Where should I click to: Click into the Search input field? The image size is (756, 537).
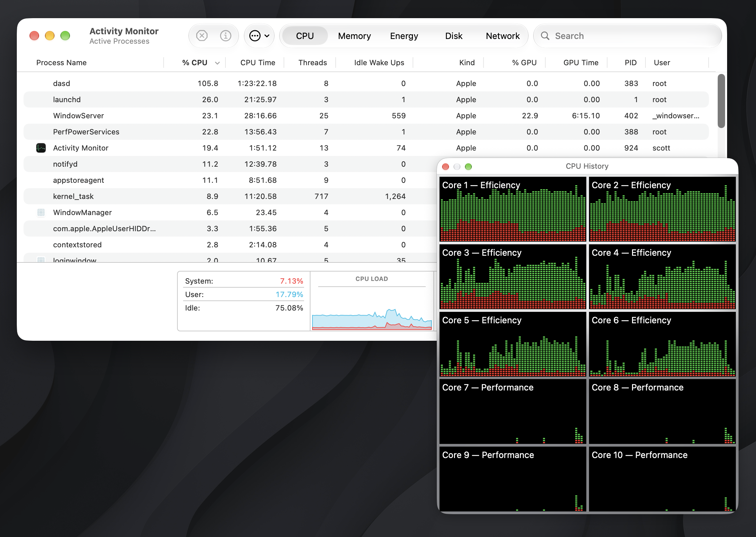(x=627, y=36)
